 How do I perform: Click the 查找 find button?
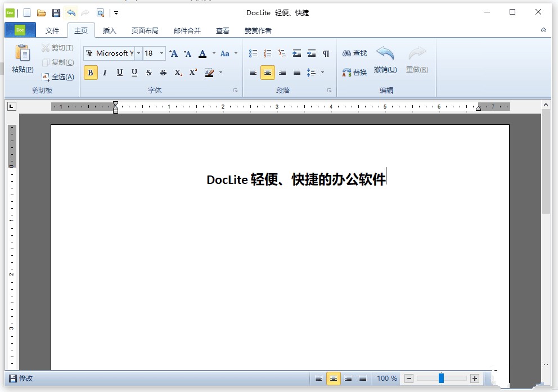(x=354, y=53)
